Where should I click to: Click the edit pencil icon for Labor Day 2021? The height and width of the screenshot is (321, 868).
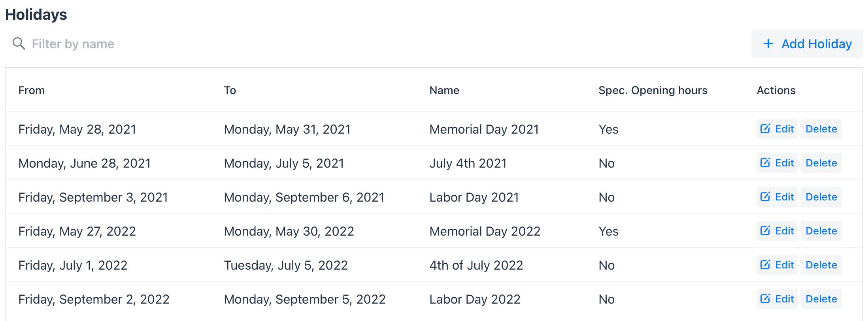click(x=765, y=196)
